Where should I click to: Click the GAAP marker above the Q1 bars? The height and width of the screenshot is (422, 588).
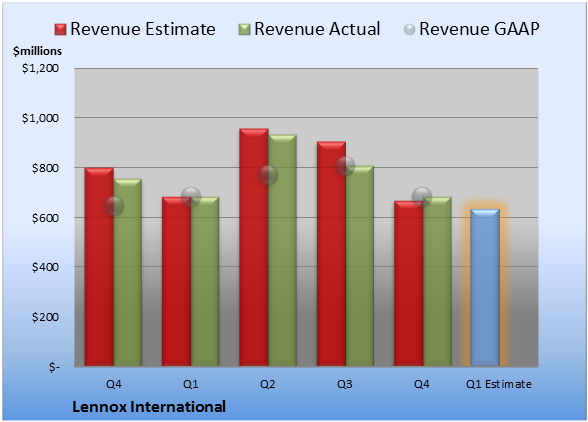click(x=191, y=197)
